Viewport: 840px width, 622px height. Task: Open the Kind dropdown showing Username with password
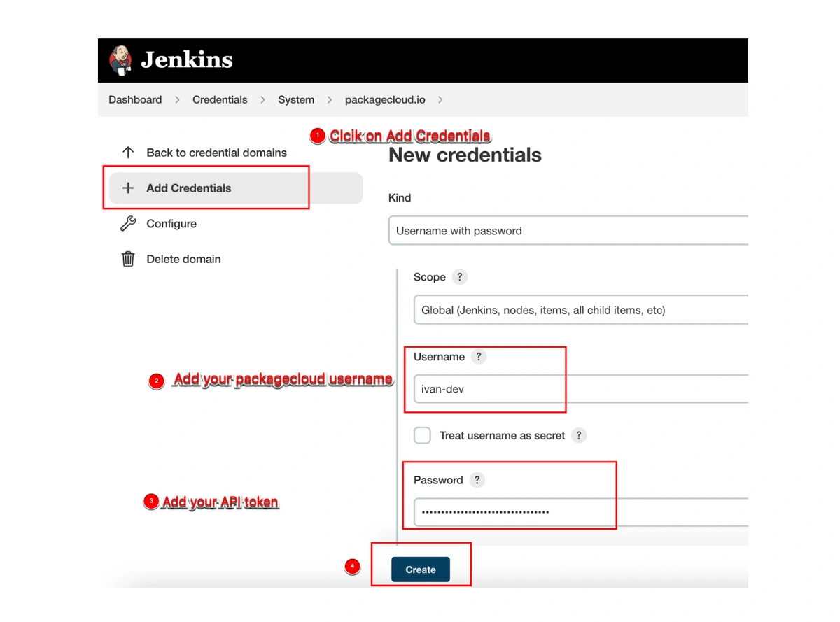pyautogui.click(x=568, y=231)
